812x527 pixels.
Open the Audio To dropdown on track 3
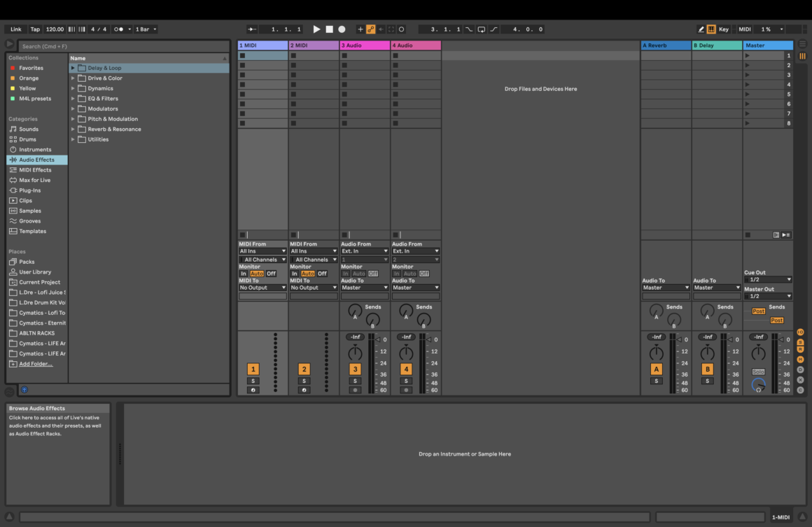point(364,287)
